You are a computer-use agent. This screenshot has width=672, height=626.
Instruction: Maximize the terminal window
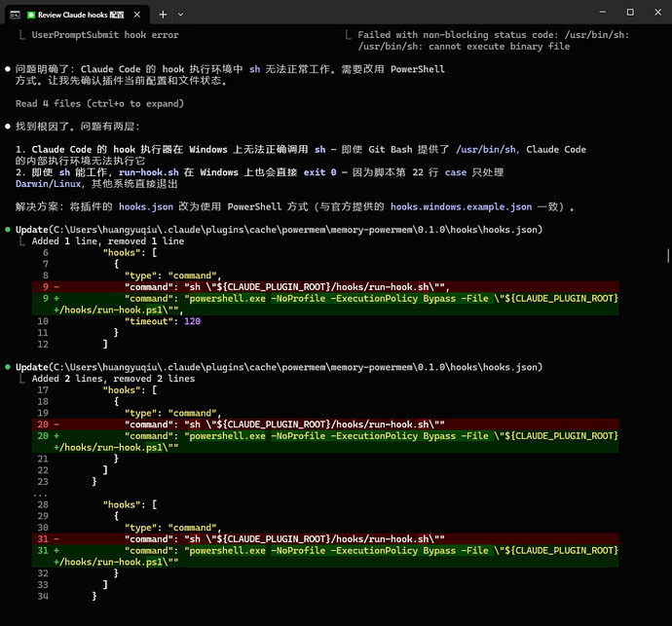click(x=630, y=12)
